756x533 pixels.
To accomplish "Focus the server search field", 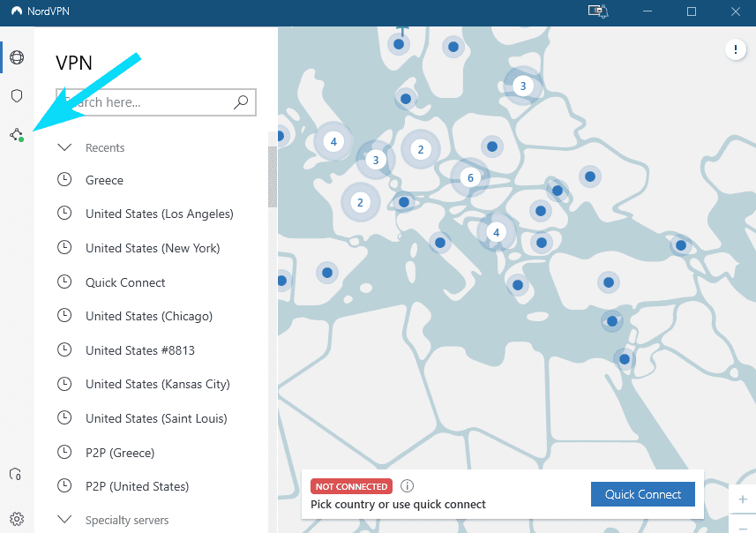I will coord(156,102).
